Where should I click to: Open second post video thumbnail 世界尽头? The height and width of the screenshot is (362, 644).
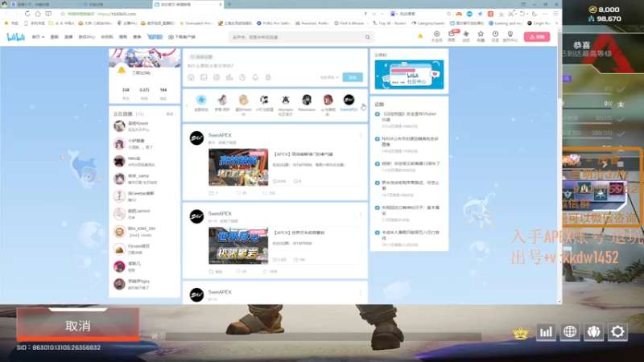pyautogui.click(x=238, y=245)
